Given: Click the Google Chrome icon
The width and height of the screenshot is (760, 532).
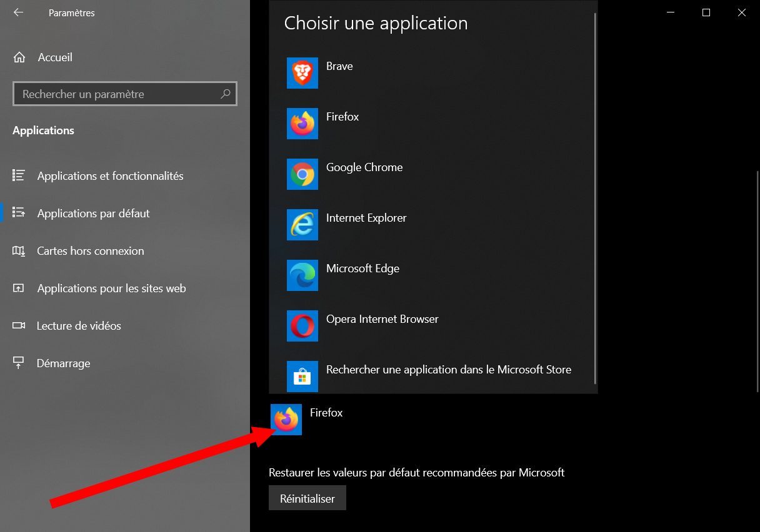Looking at the screenshot, I should coord(302,174).
